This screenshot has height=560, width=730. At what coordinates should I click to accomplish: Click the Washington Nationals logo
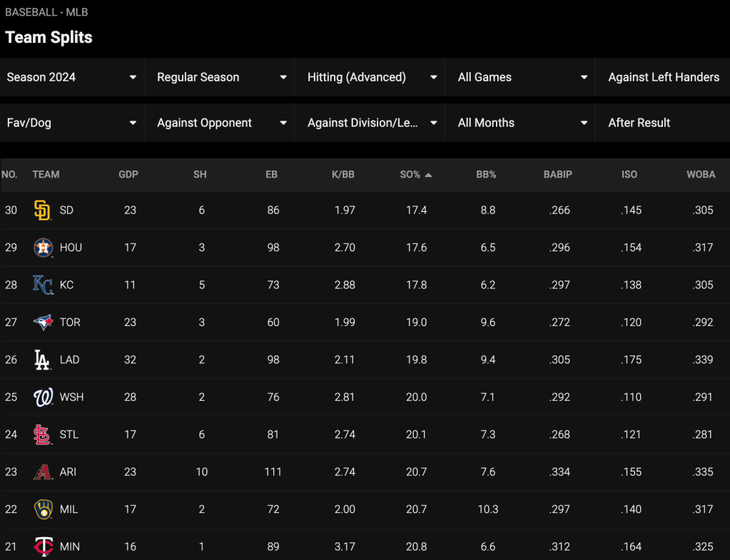(43, 397)
